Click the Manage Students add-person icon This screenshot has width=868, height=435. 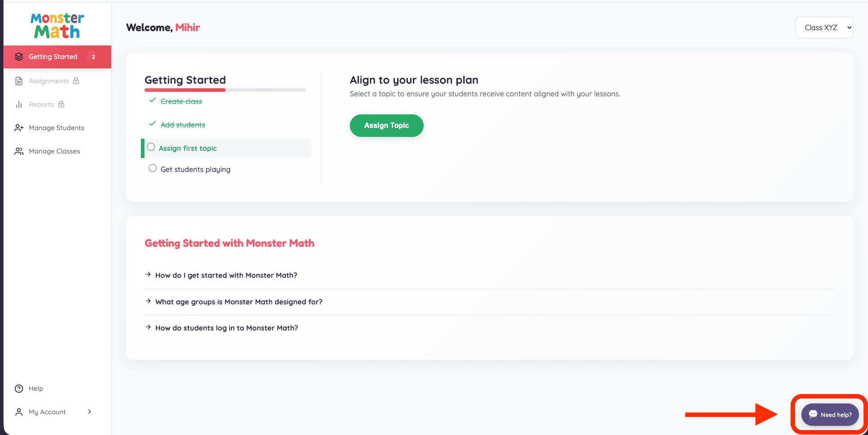pyautogui.click(x=19, y=128)
